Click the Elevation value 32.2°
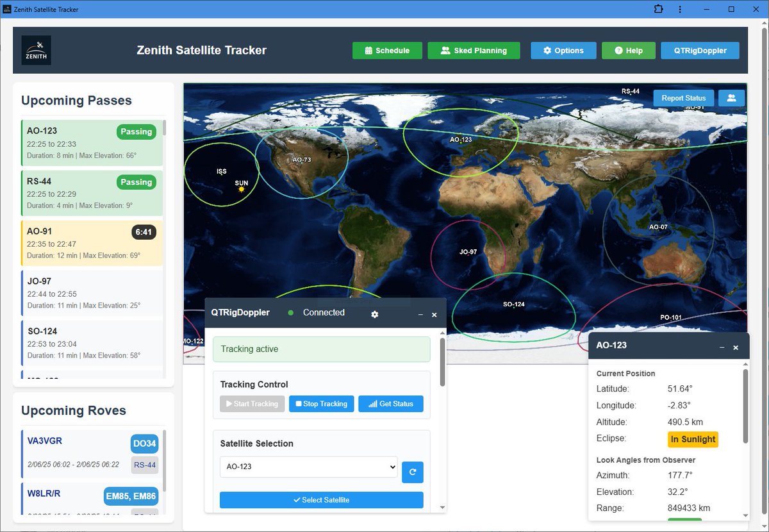 pos(677,492)
